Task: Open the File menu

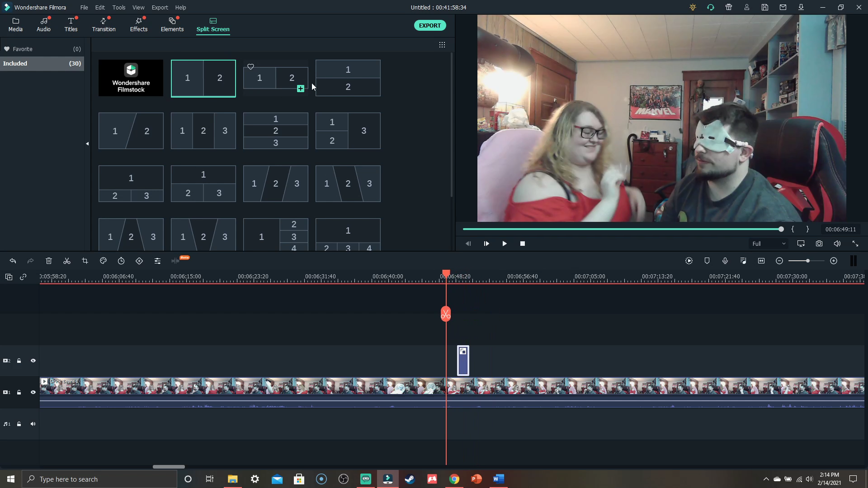Action: click(84, 8)
